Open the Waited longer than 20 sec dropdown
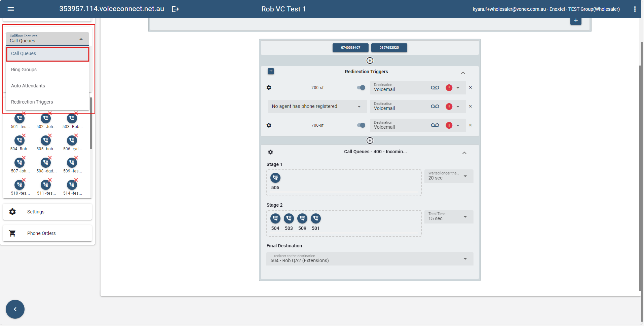644x326 pixels. (465, 176)
